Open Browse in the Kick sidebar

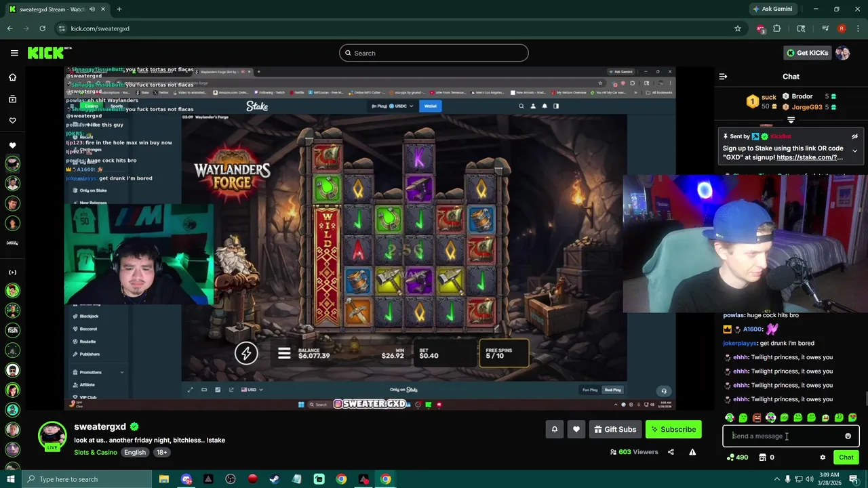12,99
